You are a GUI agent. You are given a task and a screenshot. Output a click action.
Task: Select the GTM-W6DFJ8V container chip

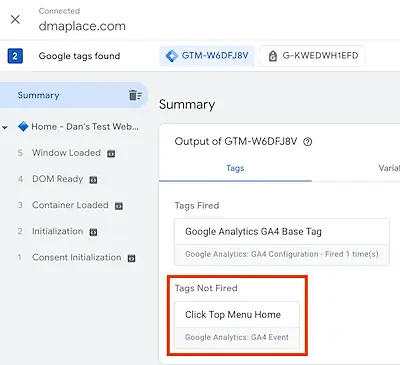[x=207, y=56]
